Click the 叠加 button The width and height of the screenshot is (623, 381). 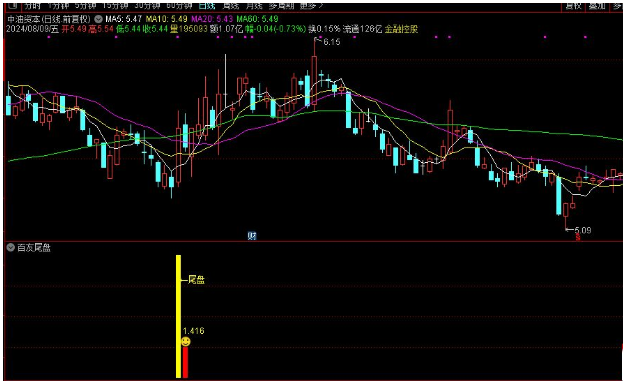click(597, 6)
